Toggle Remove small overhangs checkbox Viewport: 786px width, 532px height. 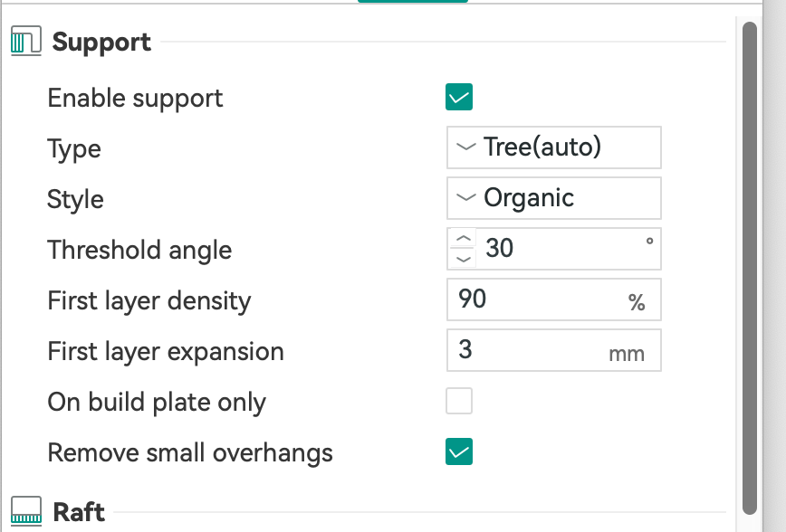point(459,451)
